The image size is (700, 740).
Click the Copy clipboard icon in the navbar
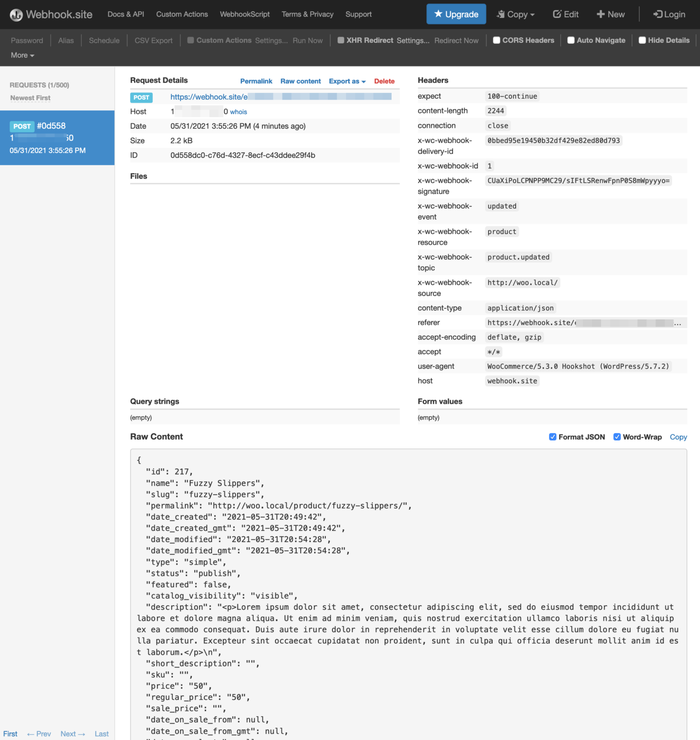[500, 14]
